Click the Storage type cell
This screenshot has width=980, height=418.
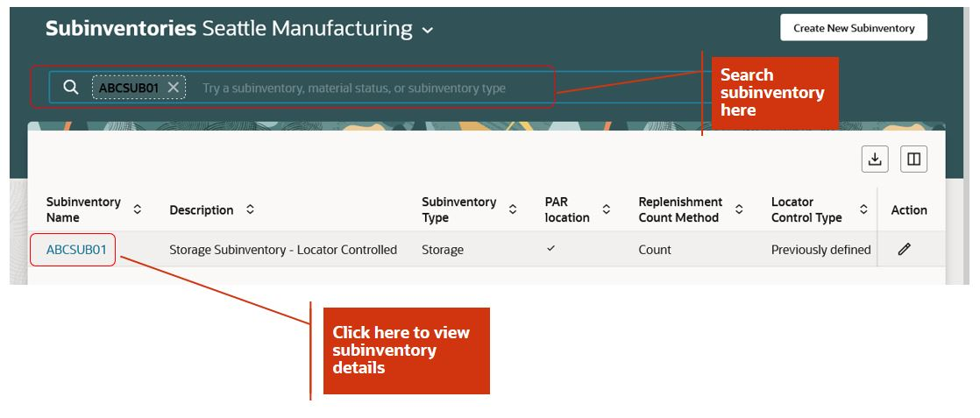tap(443, 250)
